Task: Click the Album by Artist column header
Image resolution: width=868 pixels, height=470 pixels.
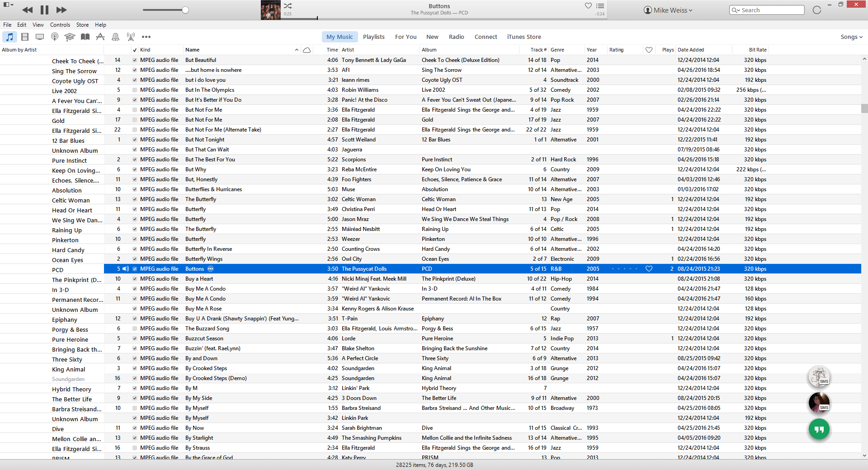Action: click(x=52, y=50)
